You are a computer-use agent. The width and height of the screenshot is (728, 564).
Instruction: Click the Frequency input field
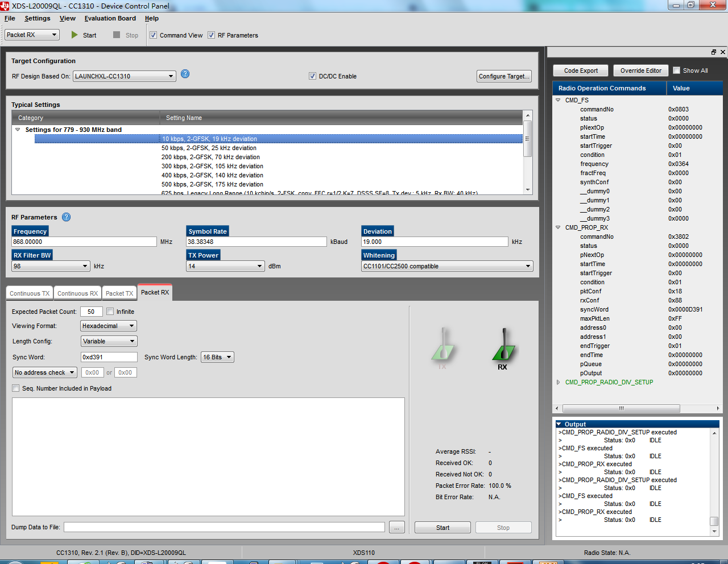click(x=84, y=242)
